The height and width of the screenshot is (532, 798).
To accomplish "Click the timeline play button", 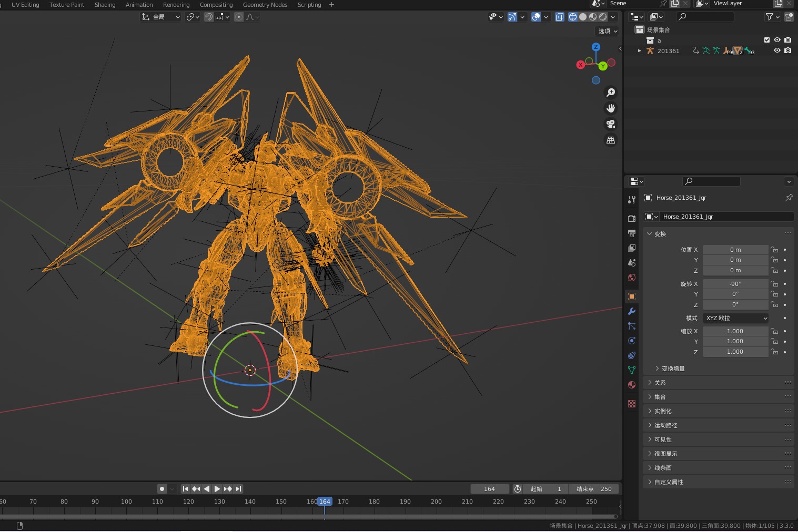I will click(x=217, y=489).
